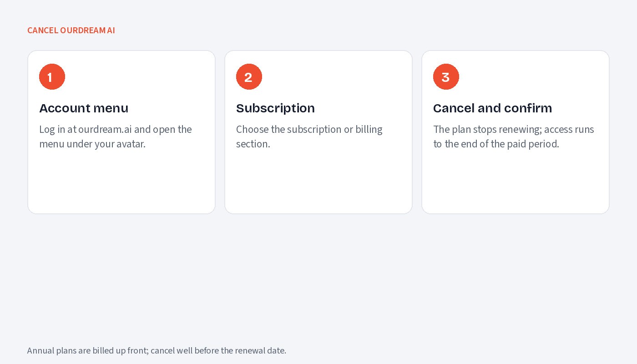This screenshot has height=364, width=637.
Task: Click the 'The plan stops renewing; access runs to the end of the paid period.' text
Action: click(x=514, y=136)
